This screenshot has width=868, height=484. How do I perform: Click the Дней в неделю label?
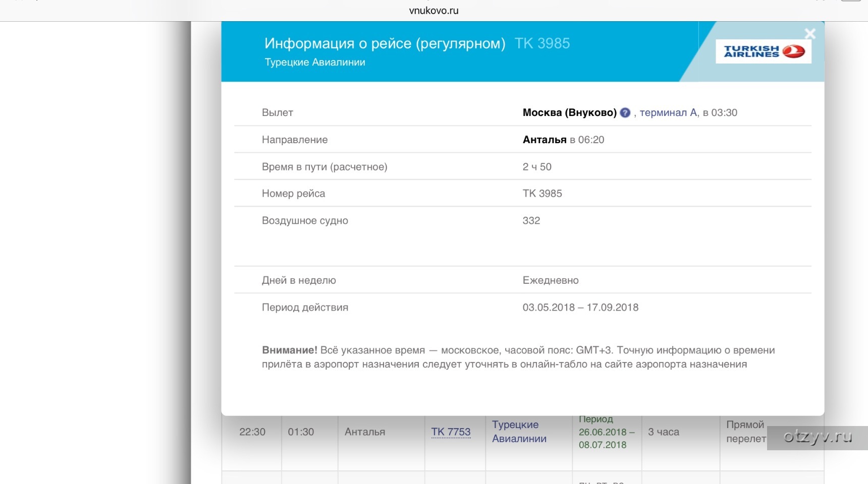point(299,280)
